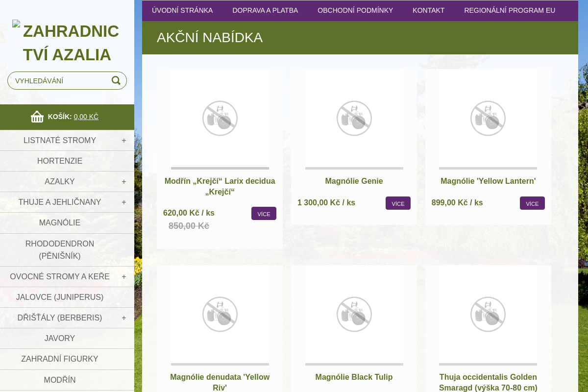The height and width of the screenshot is (392, 588).
Task: Go to the Kontakt page
Action: 428,10
